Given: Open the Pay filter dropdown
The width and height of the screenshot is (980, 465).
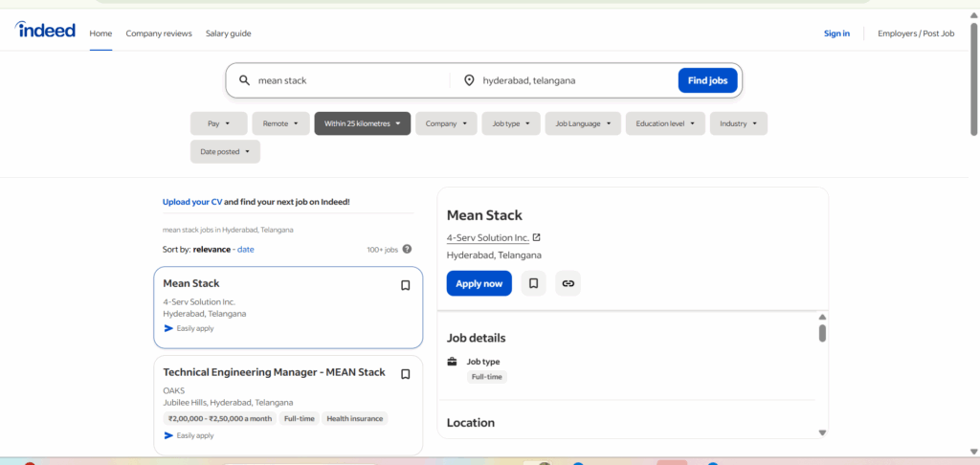Looking at the screenshot, I should 219,123.
